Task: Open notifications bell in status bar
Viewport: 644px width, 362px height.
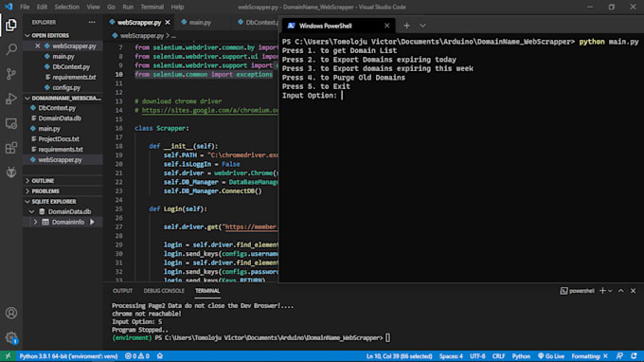Action: [635, 356]
